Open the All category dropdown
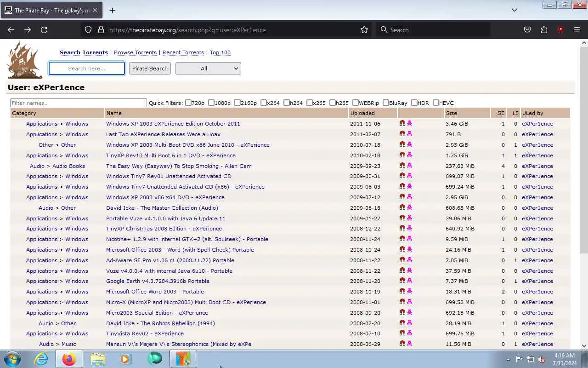The width and height of the screenshot is (588, 368). (x=208, y=69)
